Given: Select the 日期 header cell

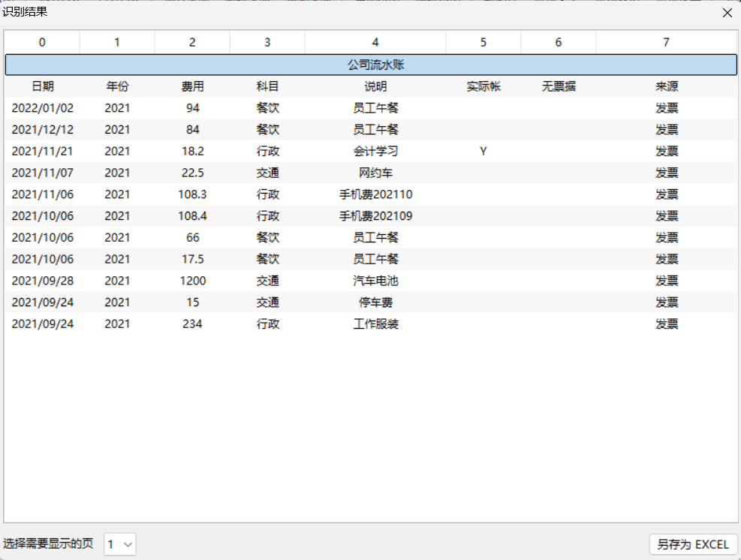Looking at the screenshot, I should point(42,86).
